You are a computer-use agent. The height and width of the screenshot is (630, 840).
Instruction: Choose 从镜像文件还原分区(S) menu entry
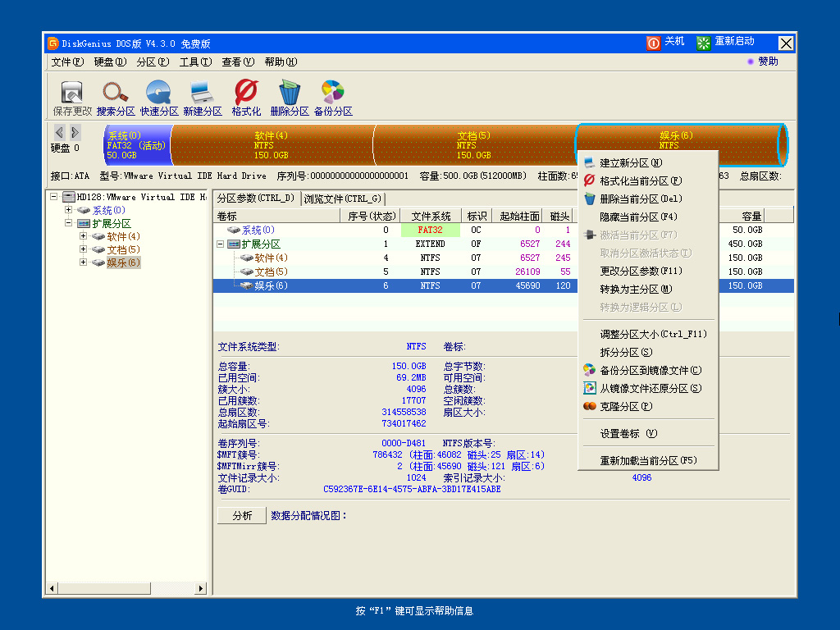point(648,388)
